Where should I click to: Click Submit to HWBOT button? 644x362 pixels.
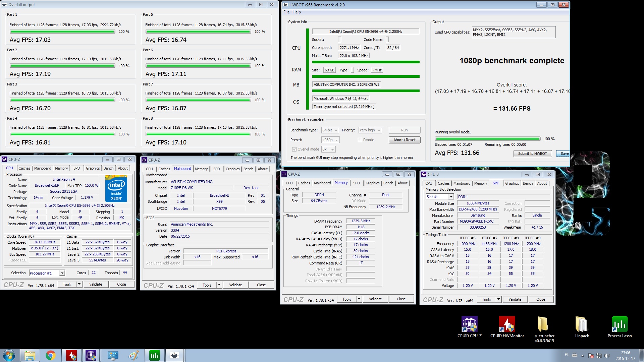tap(532, 154)
